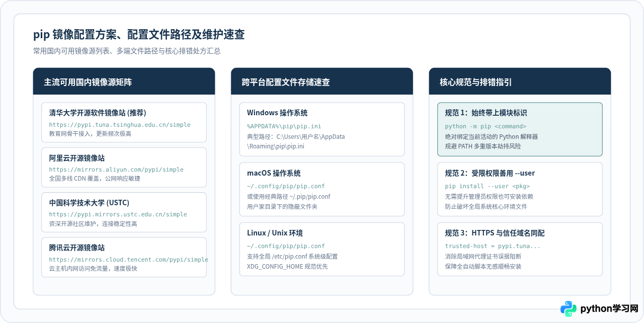Click the text "云主机内网访问免流量，速度极快"
The height and width of the screenshot is (323, 644).
(93, 269)
